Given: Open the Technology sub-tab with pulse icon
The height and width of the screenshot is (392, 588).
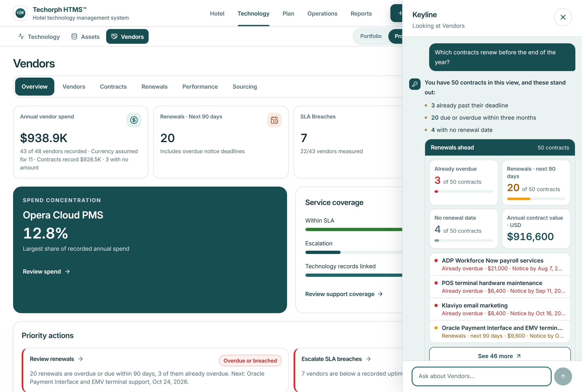Looking at the screenshot, I should pos(39,37).
